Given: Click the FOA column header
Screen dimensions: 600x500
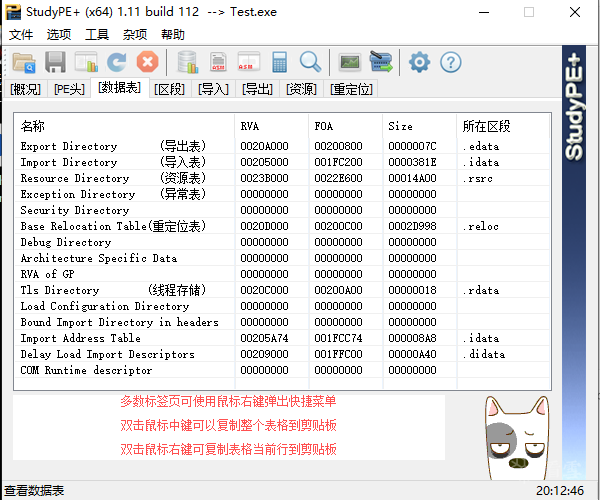Looking at the screenshot, I should pos(346,126).
